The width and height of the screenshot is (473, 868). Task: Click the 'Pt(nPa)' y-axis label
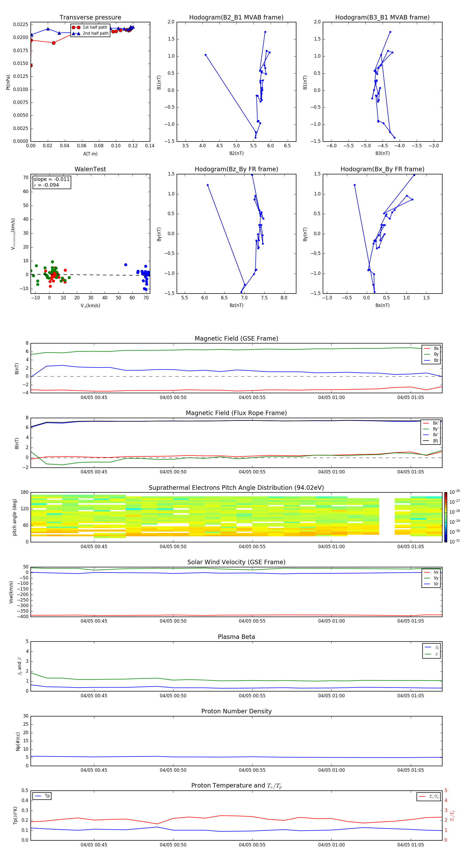[8, 82]
